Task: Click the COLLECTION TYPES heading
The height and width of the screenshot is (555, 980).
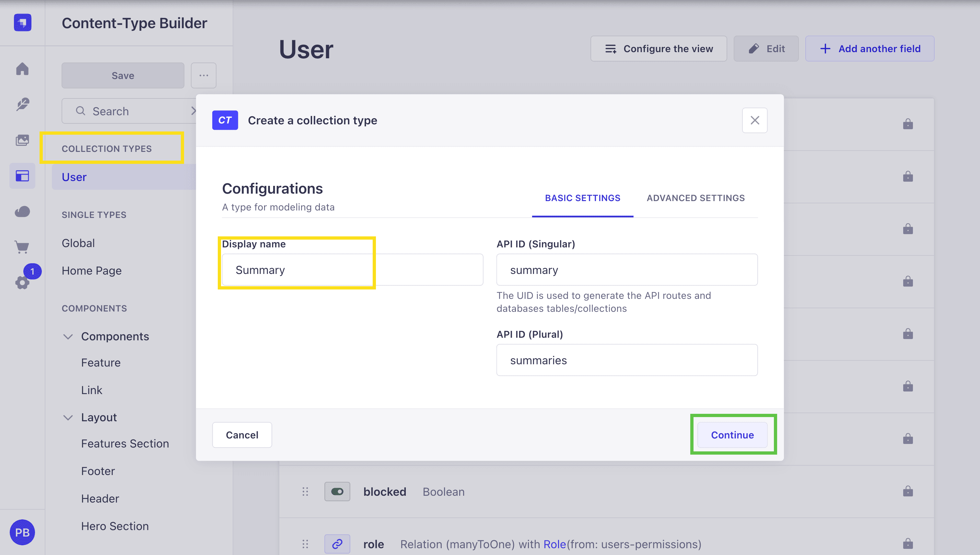Action: pos(107,149)
